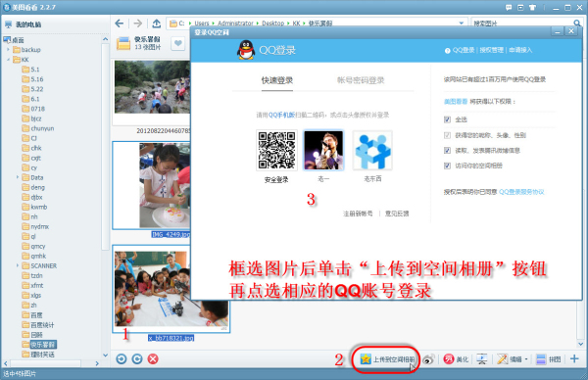Open address bar dropdown arrow
This screenshot has height=380, width=588.
pyautogui.click(x=462, y=24)
